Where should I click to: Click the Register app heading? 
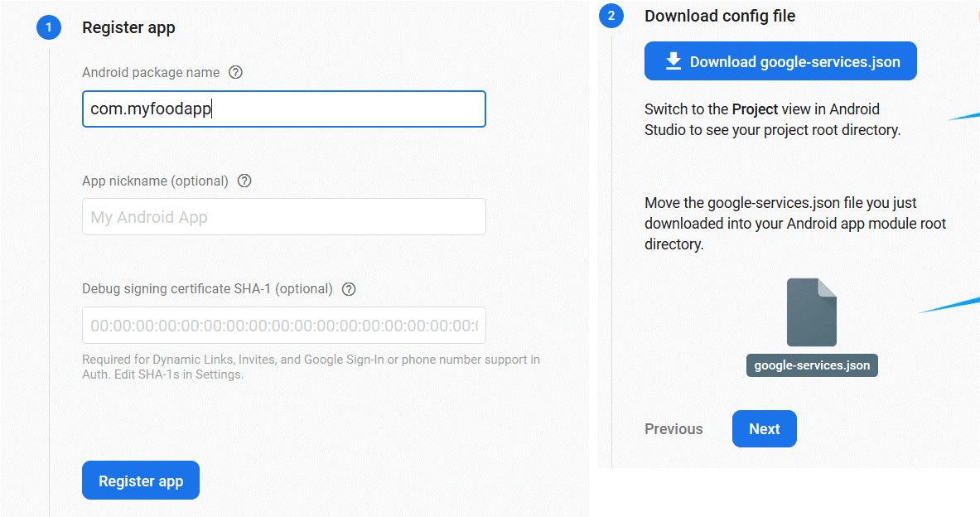[x=128, y=27]
